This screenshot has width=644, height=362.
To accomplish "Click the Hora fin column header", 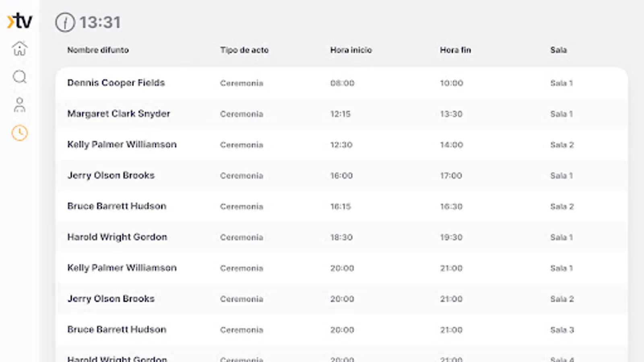I will [x=455, y=50].
